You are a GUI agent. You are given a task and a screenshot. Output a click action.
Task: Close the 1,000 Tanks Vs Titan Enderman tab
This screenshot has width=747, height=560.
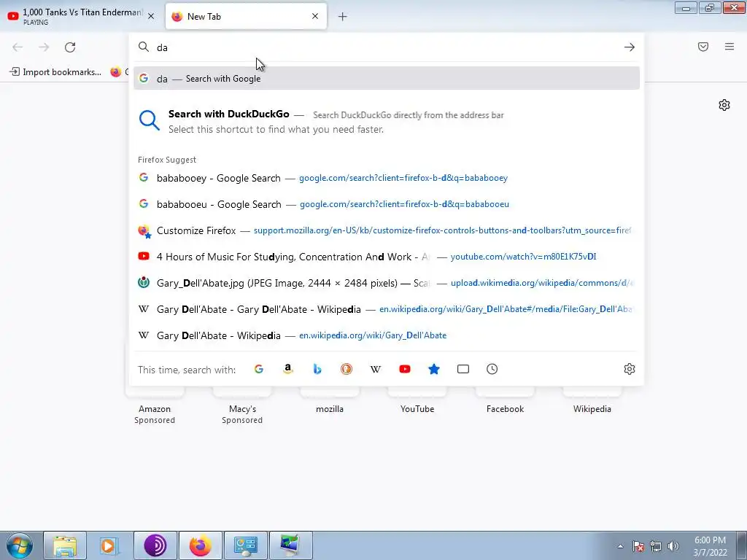coord(151,16)
